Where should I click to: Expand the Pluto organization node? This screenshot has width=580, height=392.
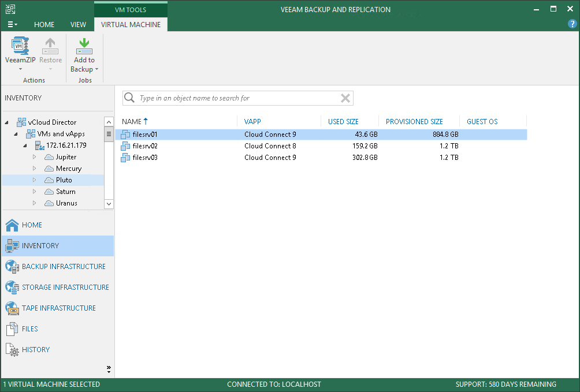35,180
